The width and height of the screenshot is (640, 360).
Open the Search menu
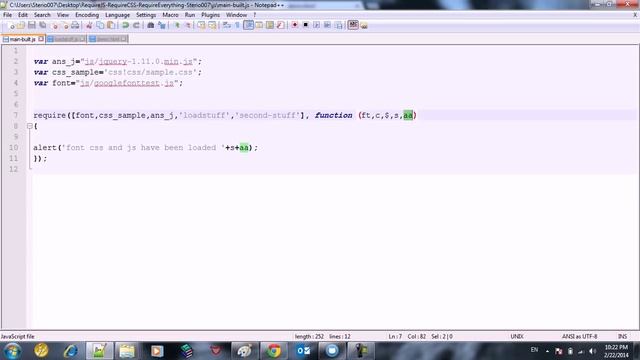[x=42, y=15]
